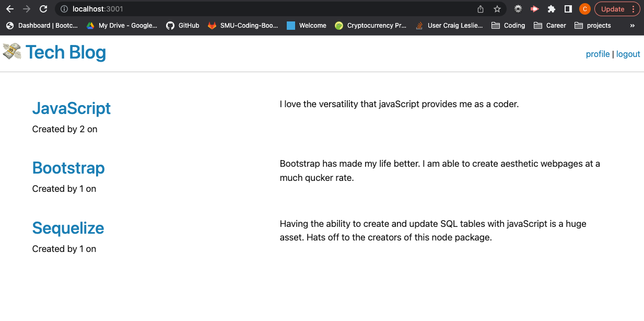Viewport: 644px width, 321px height.
Task: Open the profile link
Action: 598,54
